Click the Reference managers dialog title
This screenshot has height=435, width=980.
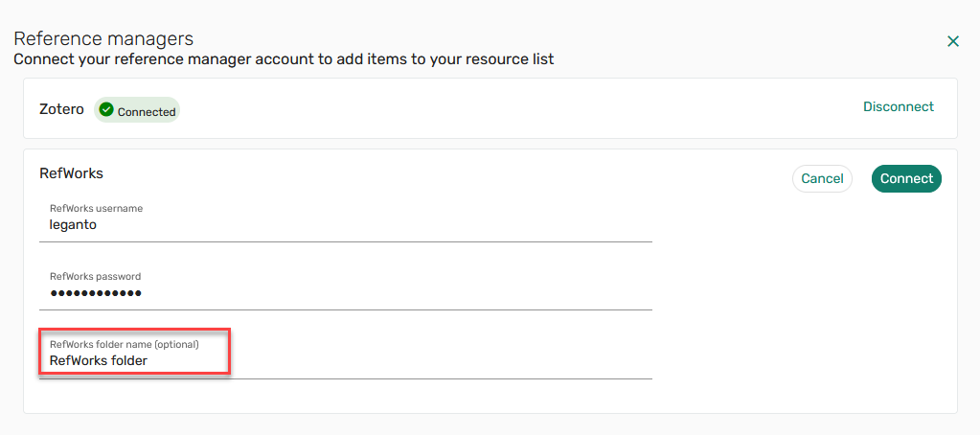click(103, 38)
